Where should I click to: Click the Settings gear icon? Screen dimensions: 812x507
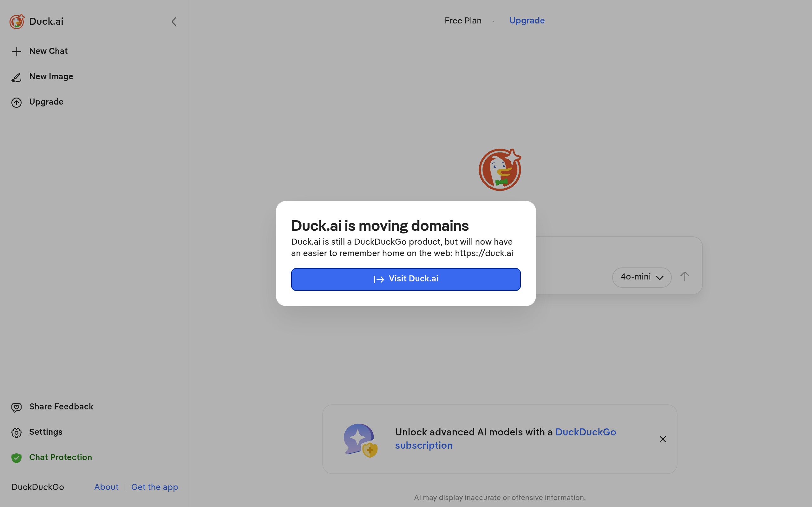coord(16,433)
